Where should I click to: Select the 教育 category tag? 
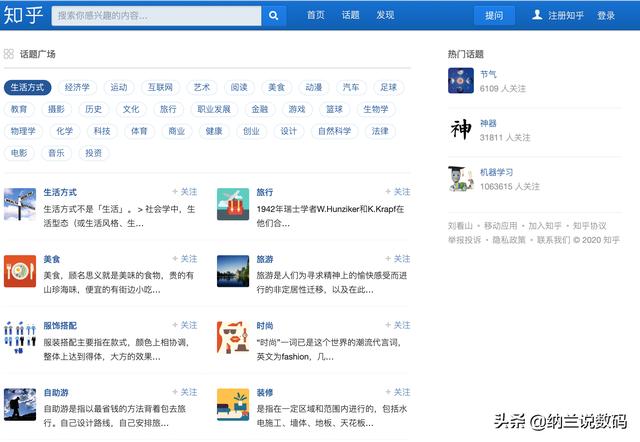[x=19, y=109]
